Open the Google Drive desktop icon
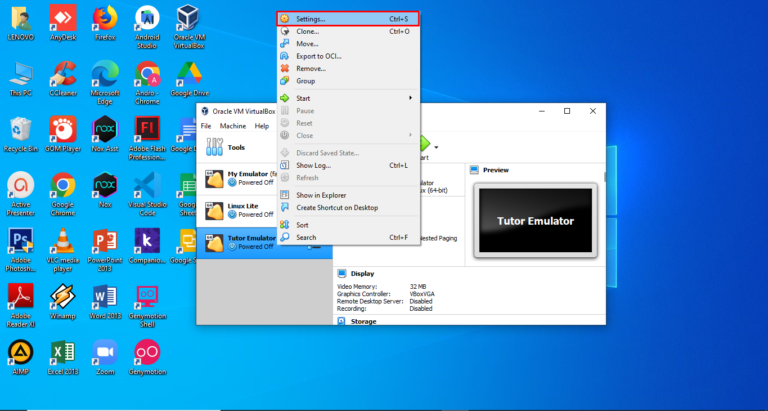This screenshot has width=768, height=411. click(190, 79)
